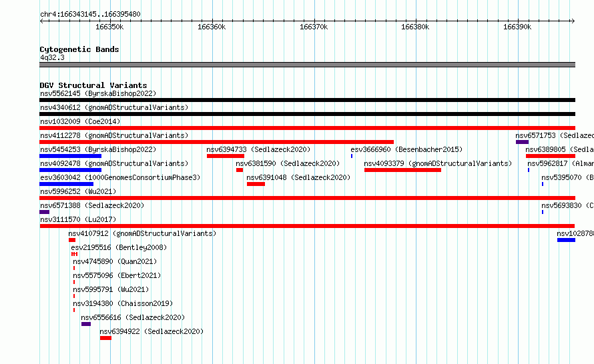This screenshot has width=594, height=364.
Task: Open the nsv6389805 variant label
Action: 559,149
